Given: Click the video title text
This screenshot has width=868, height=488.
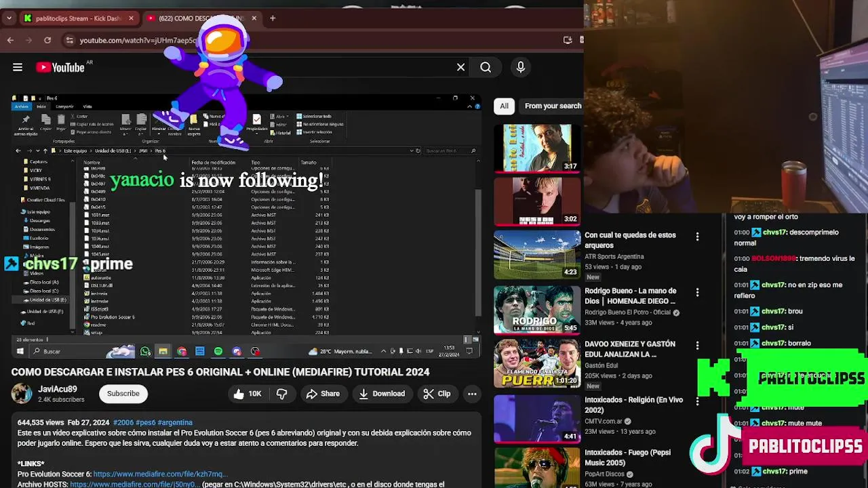Looking at the screenshot, I should (220, 372).
